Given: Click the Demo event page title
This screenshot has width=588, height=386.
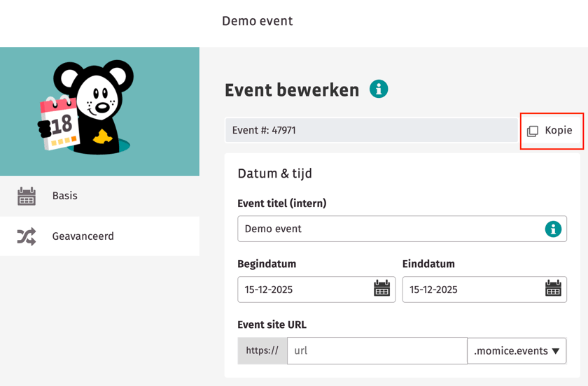Looking at the screenshot, I should [258, 21].
